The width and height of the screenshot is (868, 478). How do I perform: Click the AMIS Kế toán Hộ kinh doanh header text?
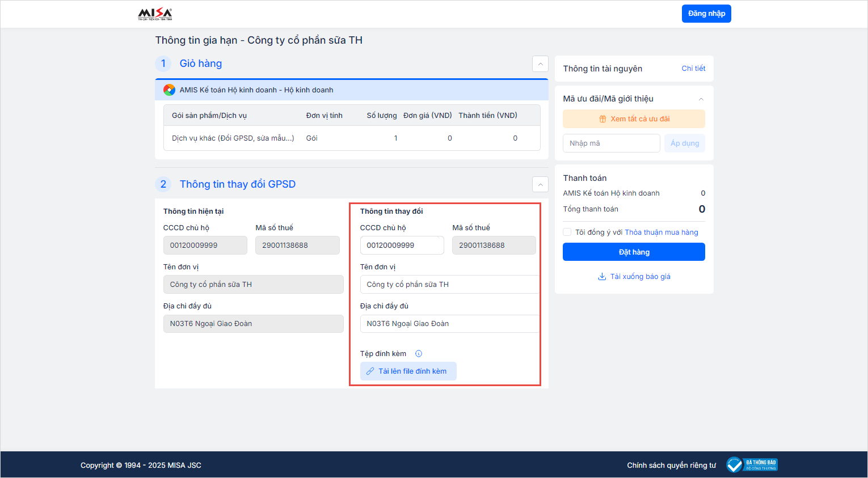click(256, 90)
